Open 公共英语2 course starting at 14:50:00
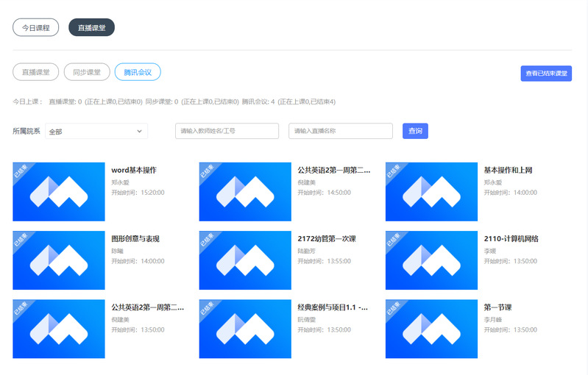The image size is (588, 375). coord(333,171)
